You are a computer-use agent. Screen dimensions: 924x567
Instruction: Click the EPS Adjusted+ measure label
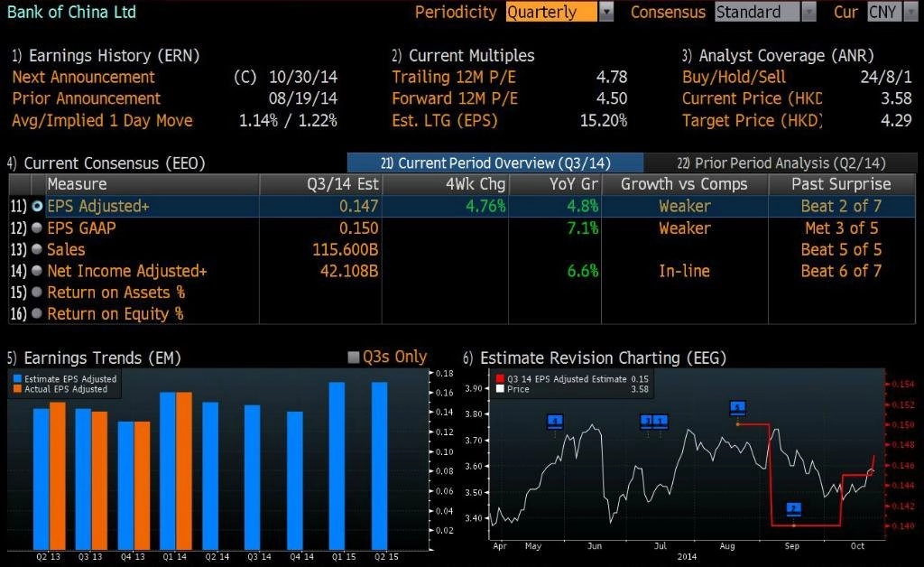pyautogui.click(x=98, y=206)
